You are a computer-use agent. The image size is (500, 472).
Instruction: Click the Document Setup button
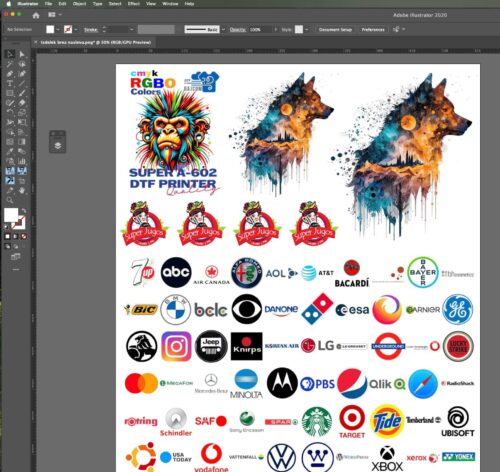(x=335, y=30)
